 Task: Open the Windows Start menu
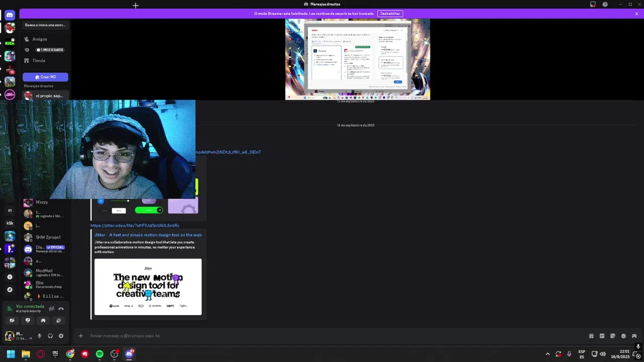11,354
